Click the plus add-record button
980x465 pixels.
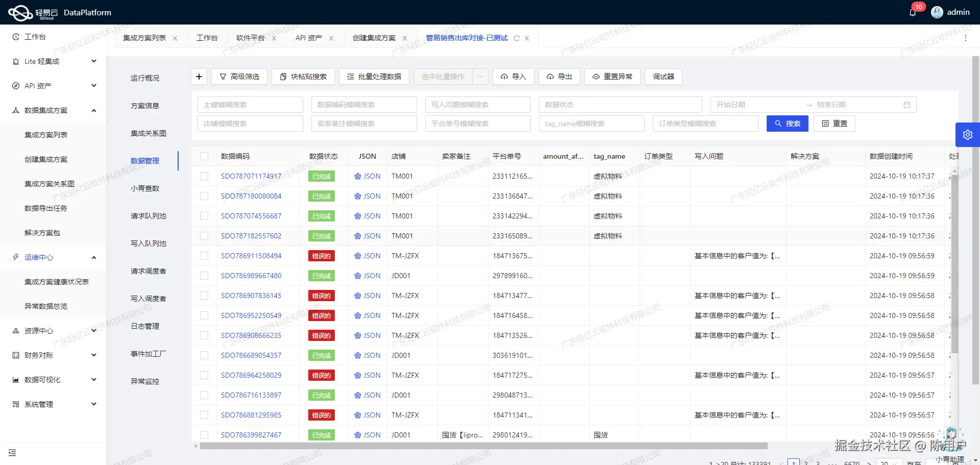(199, 77)
